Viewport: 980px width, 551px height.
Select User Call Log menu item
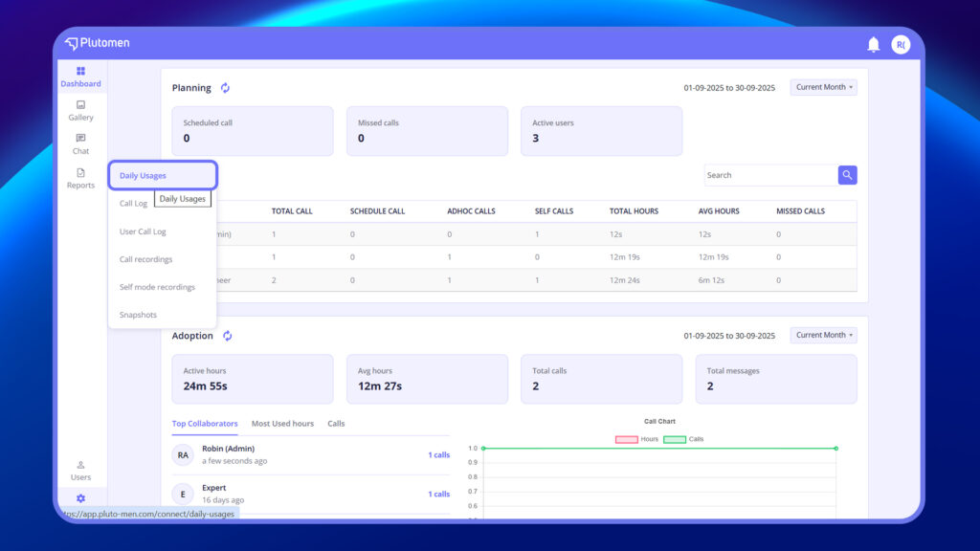click(143, 231)
